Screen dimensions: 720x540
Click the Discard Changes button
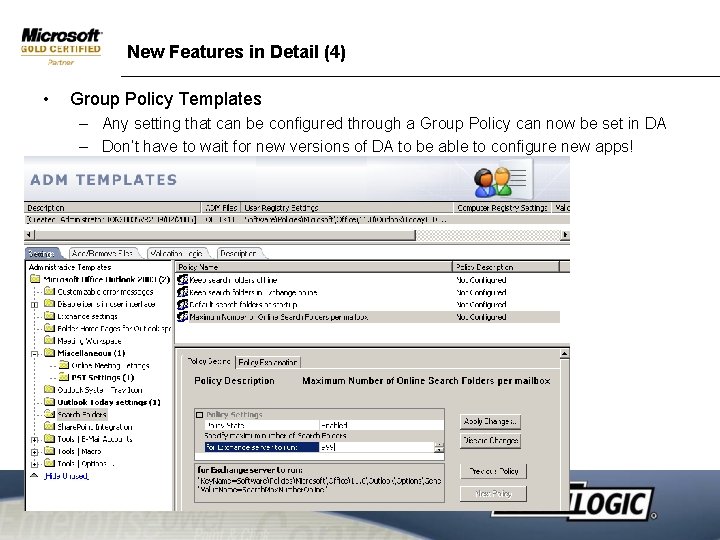pos(490,440)
